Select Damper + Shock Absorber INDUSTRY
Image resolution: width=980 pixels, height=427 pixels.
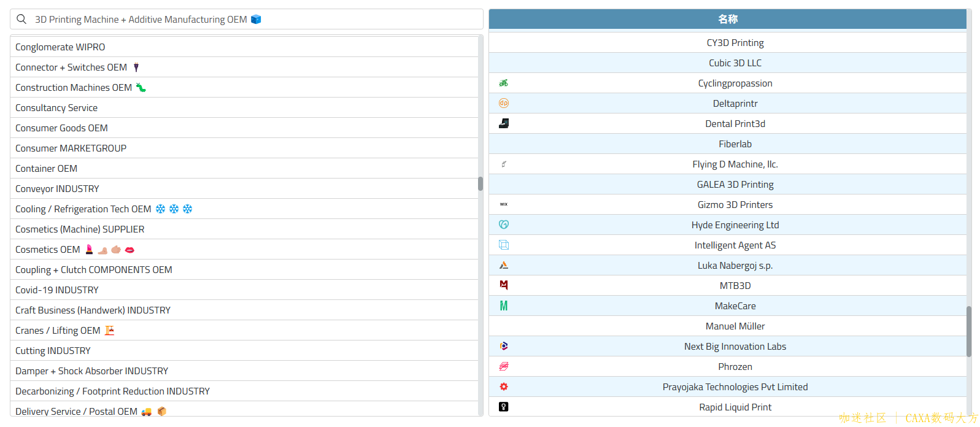[x=244, y=371]
